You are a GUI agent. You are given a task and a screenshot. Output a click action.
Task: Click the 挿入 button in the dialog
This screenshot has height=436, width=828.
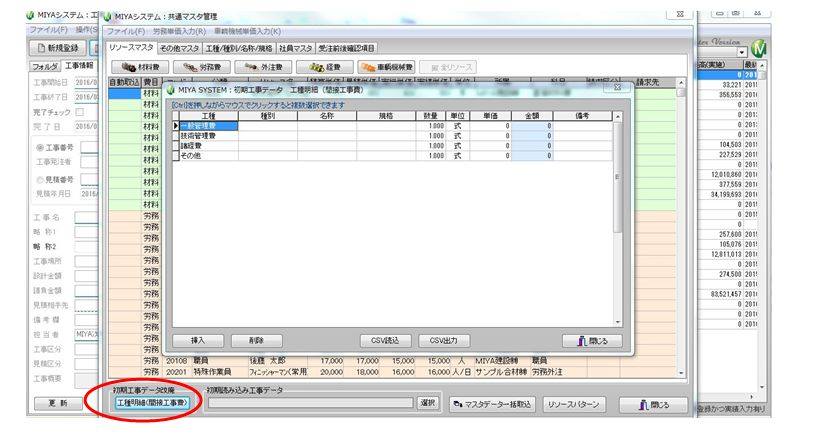pos(198,340)
